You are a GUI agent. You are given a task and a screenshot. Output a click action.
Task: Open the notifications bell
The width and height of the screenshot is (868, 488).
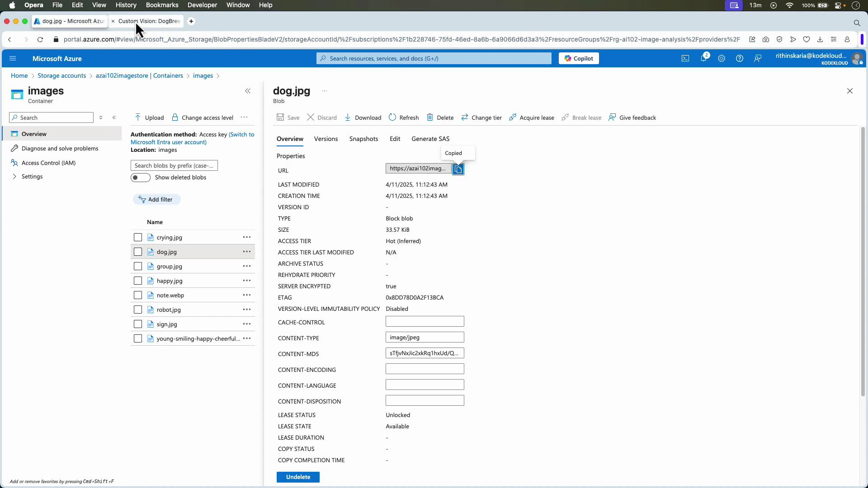pos(703,58)
